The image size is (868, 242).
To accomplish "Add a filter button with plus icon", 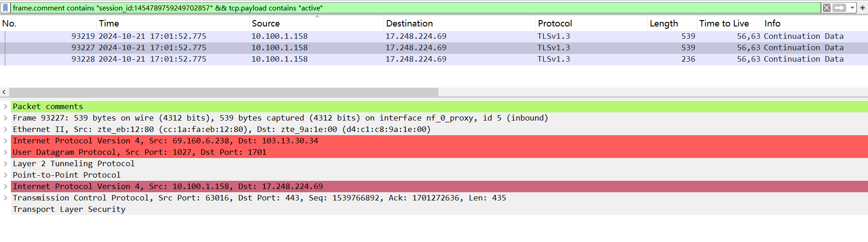I will click(x=863, y=8).
